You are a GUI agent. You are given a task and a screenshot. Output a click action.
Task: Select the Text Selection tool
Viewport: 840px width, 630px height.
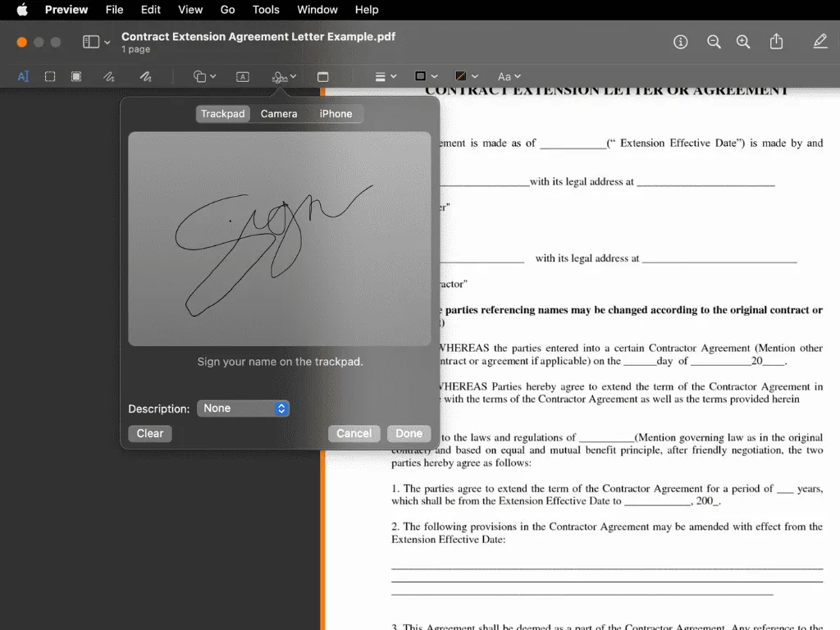[22, 76]
